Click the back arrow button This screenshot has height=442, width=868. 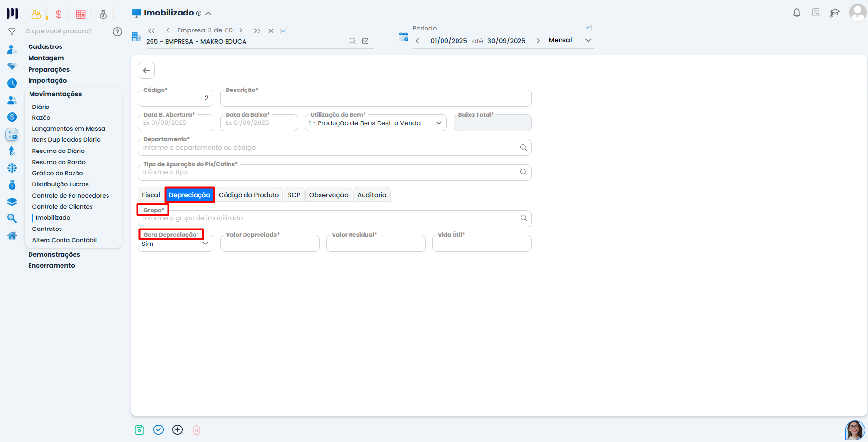pos(146,70)
